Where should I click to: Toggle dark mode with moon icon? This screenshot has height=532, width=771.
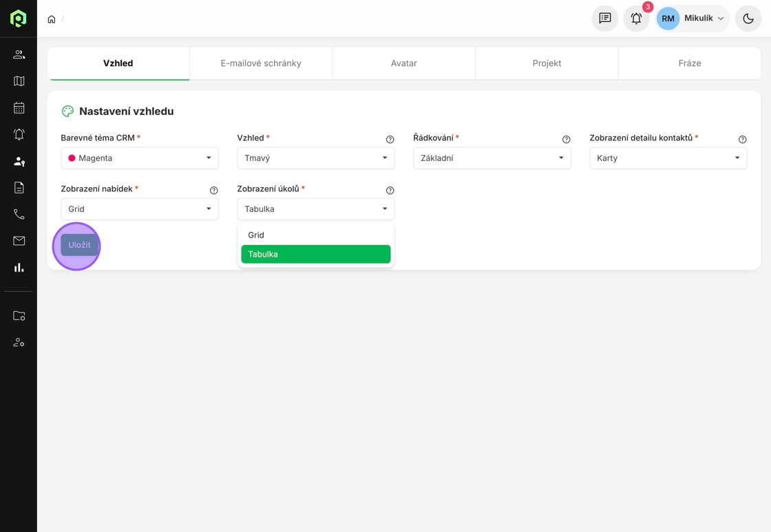(748, 19)
